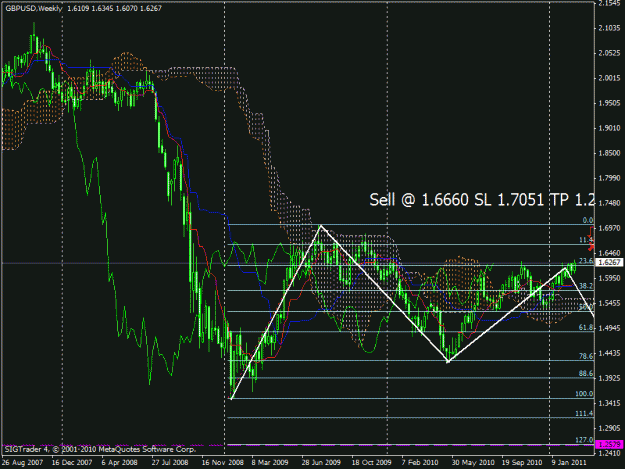Viewport: 625px width, 469px height.
Task: Select the Fibonacci 23.6 level label
Action: pyautogui.click(x=586, y=261)
